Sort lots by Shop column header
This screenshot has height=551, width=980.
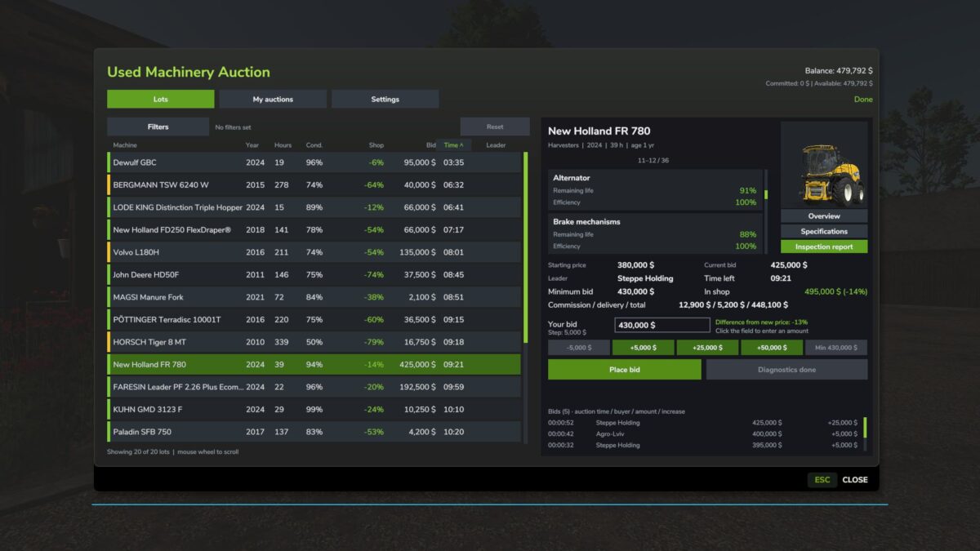[376, 145]
